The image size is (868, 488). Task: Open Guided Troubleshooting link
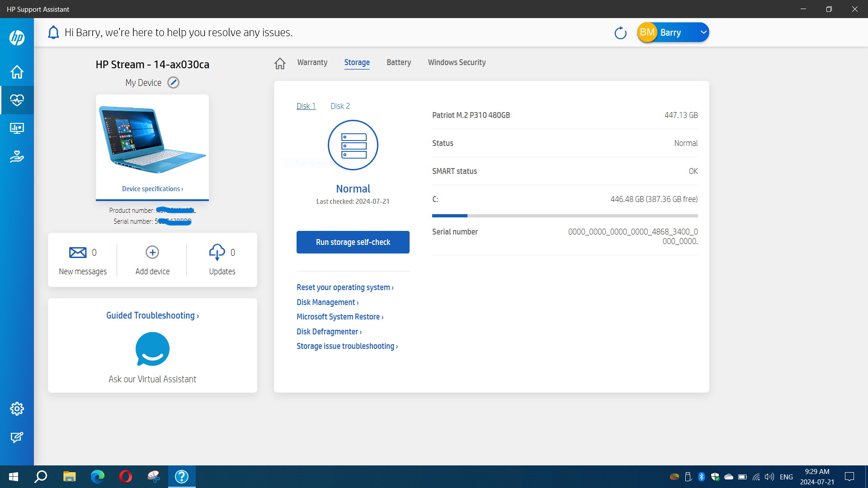(152, 315)
